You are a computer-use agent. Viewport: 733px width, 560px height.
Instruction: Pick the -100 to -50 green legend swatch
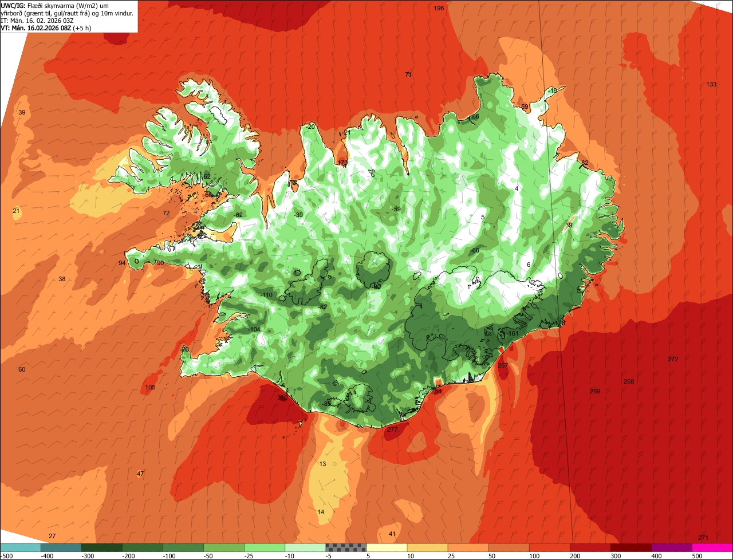pos(183,547)
